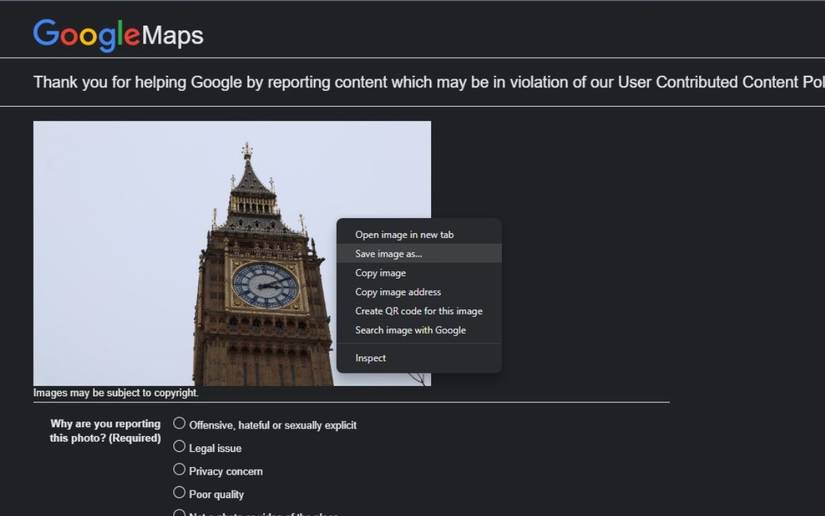The image size is (825, 516).
Task: Click 'Images may be subject to copyright' notice
Action: pos(116,393)
